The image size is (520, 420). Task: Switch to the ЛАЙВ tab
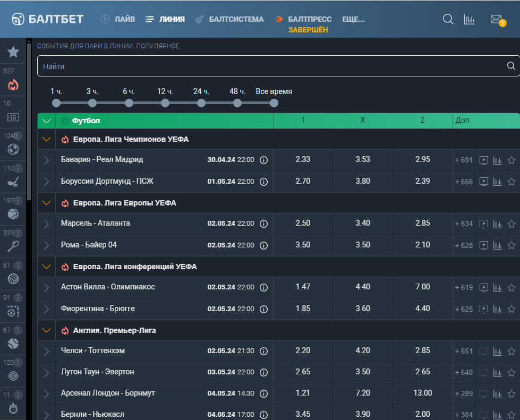tap(118, 19)
